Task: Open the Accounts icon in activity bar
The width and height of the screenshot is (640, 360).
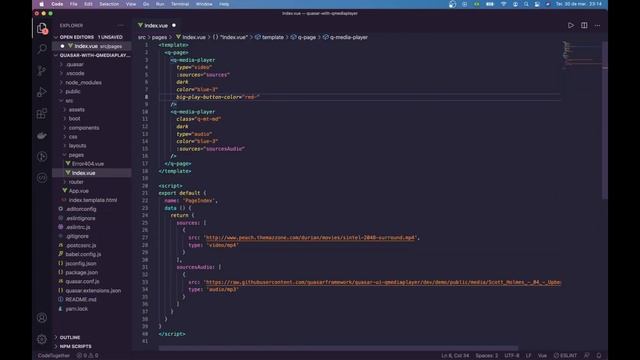Action: tap(42, 318)
